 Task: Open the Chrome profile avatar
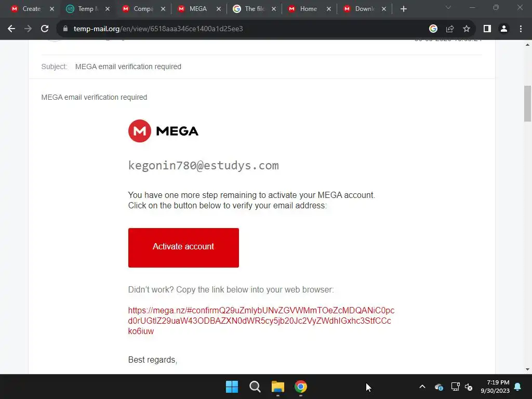tap(504, 29)
